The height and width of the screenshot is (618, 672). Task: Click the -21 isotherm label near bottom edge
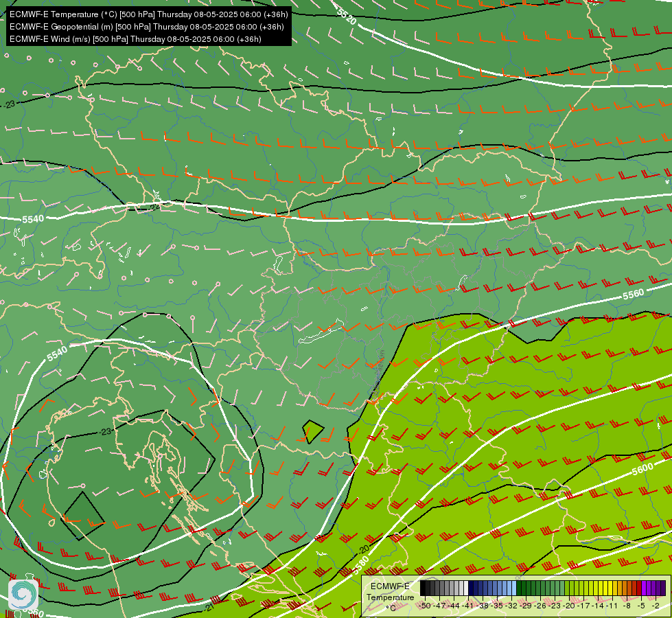[209, 607]
